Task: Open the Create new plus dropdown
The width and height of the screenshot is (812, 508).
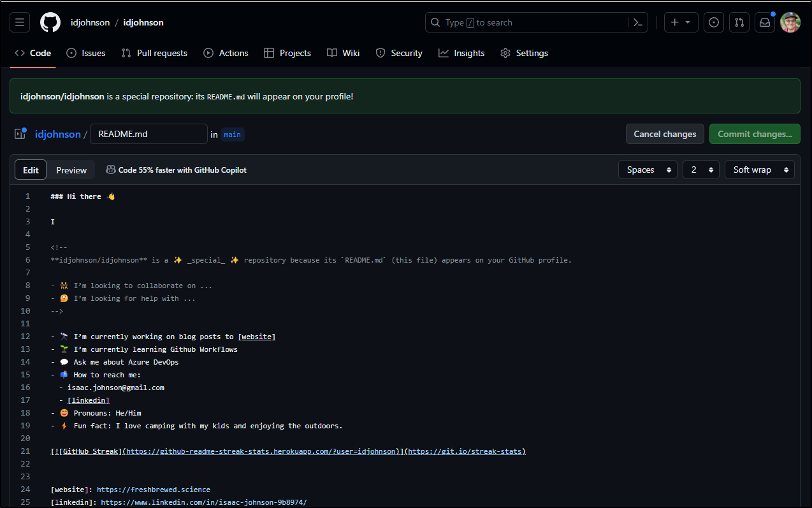Action: pyautogui.click(x=681, y=22)
